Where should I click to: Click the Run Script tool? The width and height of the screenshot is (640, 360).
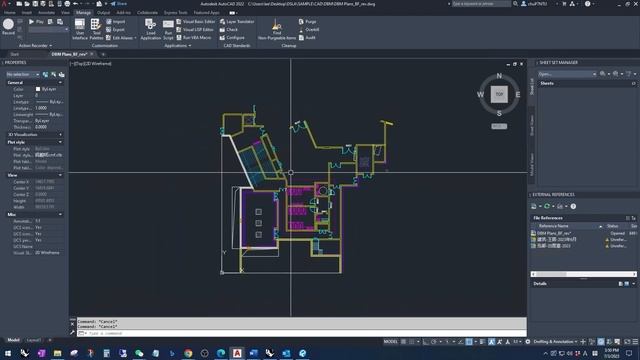(x=168, y=29)
